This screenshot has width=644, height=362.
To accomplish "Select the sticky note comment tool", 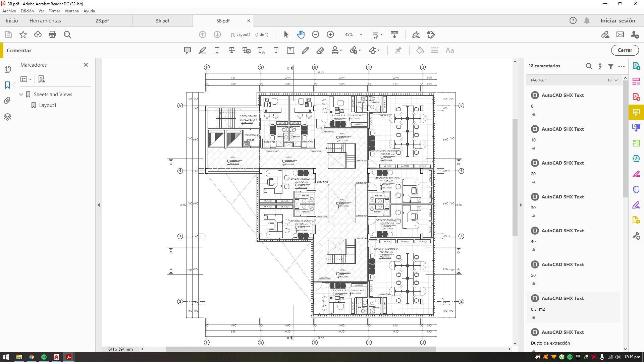I will (187, 50).
